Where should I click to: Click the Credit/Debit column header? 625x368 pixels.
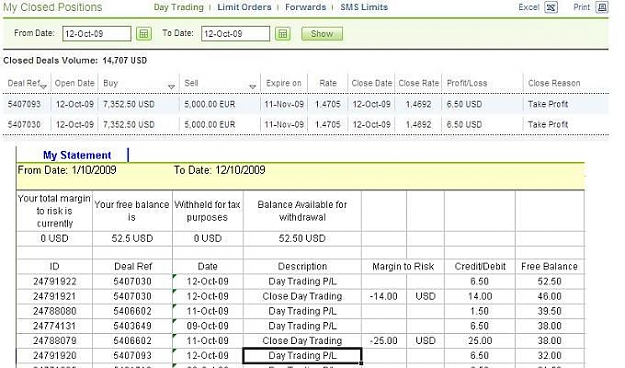(480, 266)
